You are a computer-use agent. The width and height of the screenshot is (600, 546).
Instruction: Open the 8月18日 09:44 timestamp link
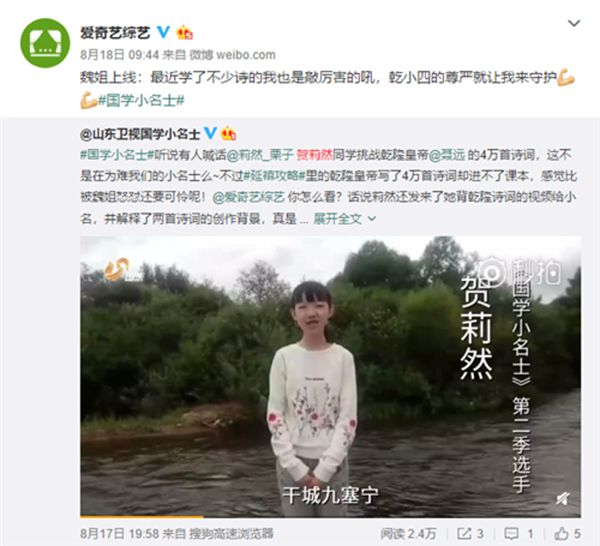pyautogui.click(x=119, y=55)
